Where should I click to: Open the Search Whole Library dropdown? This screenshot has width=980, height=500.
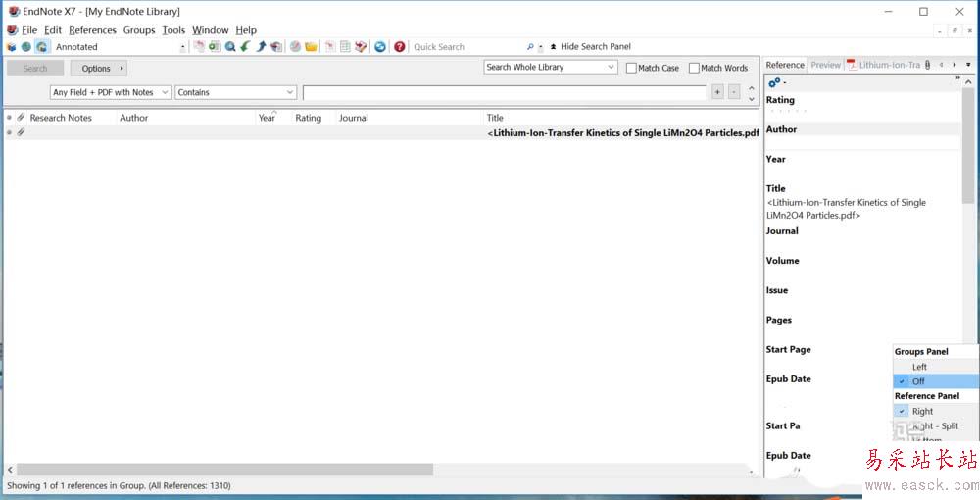pyautogui.click(x=551, y=67)
